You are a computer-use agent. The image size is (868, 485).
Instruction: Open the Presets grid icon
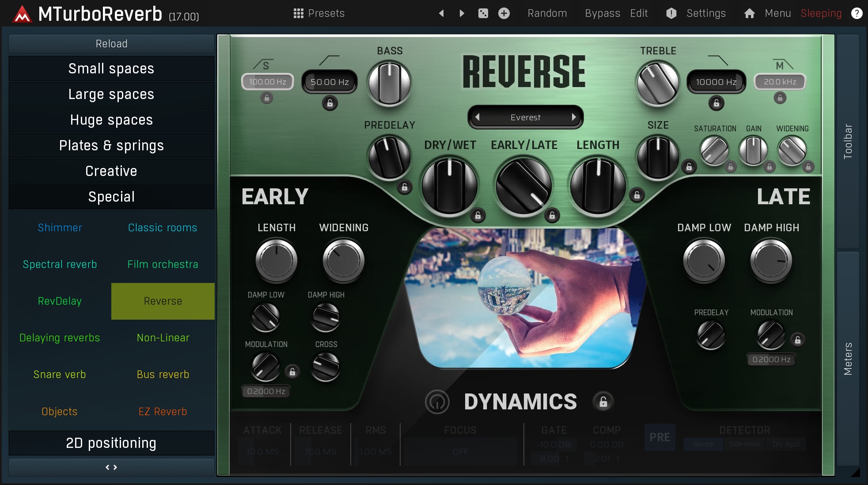point(299,13)
